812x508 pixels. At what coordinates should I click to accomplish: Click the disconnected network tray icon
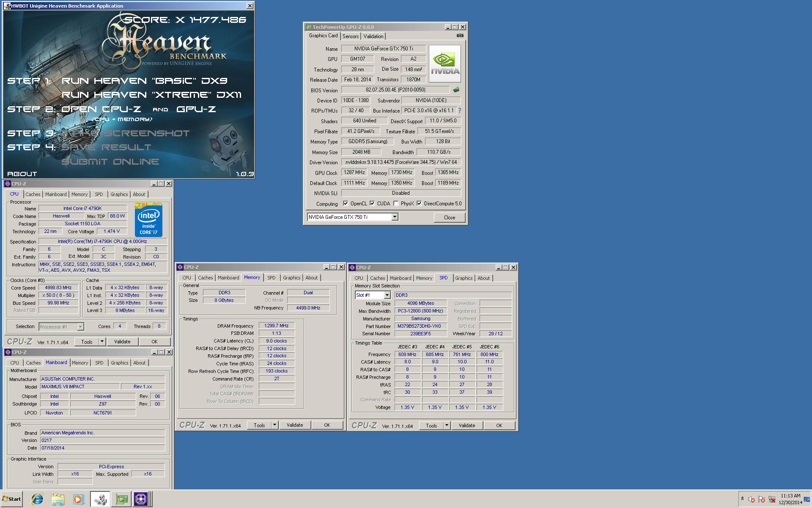click(772, 500)
